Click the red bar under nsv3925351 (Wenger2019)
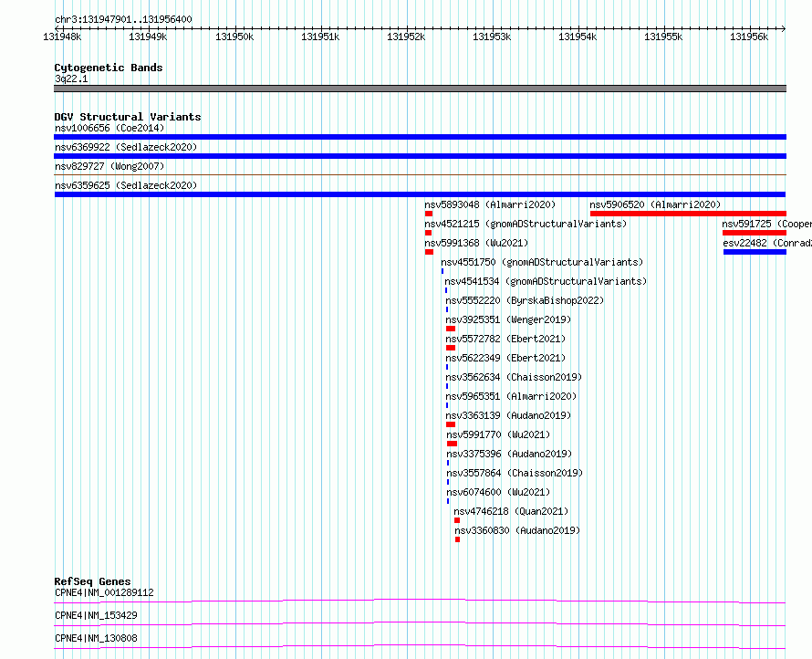The width and height of the screenshot is (812, 659). point(451,329)
